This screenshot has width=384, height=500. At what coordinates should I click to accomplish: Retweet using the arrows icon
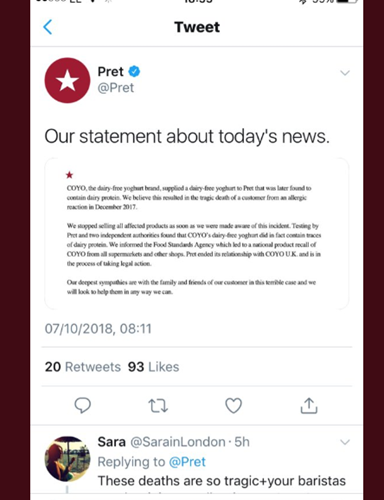(158, 406)
